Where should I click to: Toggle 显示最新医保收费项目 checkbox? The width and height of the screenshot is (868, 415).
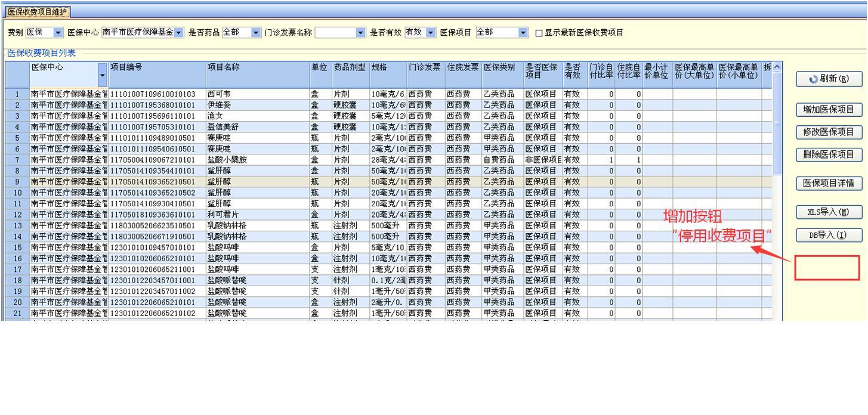pos(539,33)
